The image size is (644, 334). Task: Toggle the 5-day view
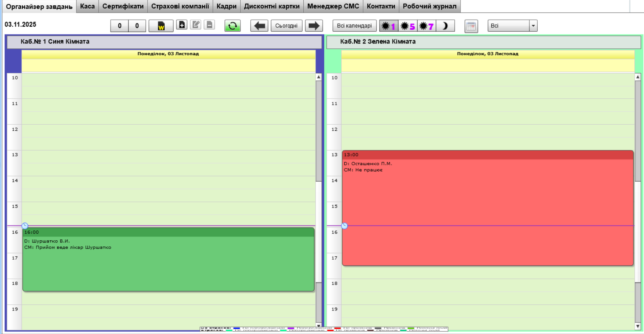(408, 26)
